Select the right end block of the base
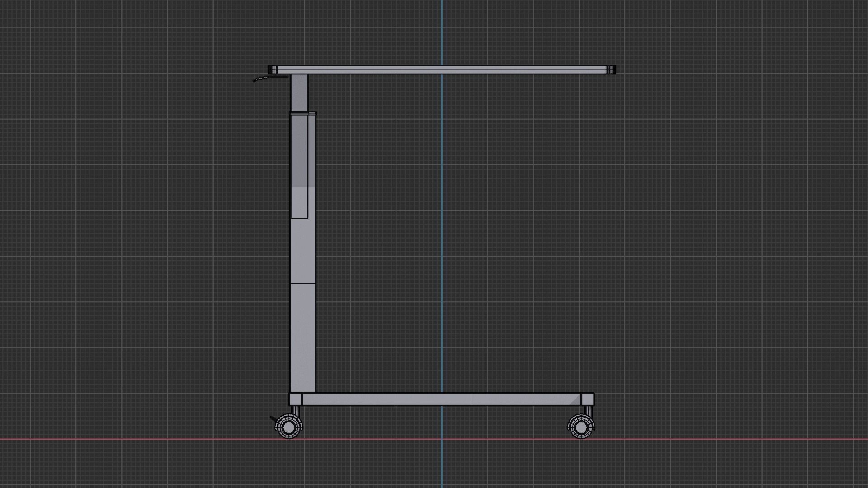Viewport: 868px width, 488px height. [x=588, y=399]
